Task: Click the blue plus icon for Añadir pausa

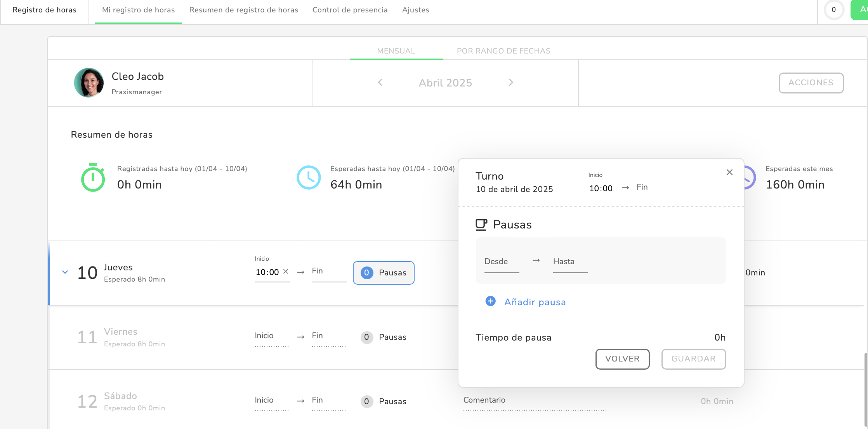Action: pos(490,301)
